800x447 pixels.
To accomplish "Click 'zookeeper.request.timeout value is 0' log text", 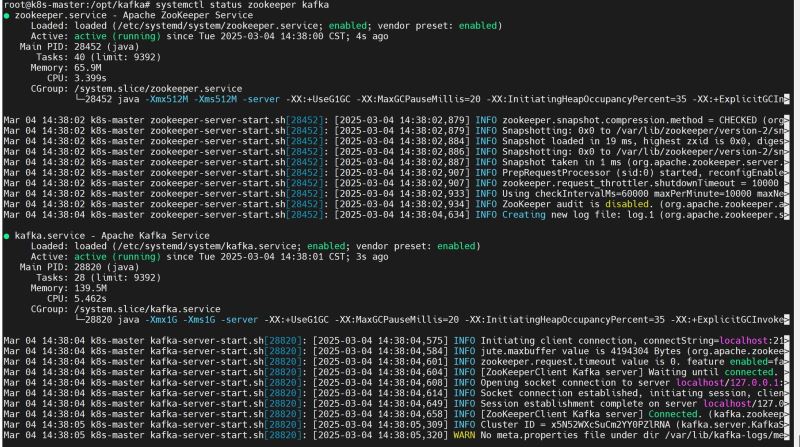I will 578,362.
